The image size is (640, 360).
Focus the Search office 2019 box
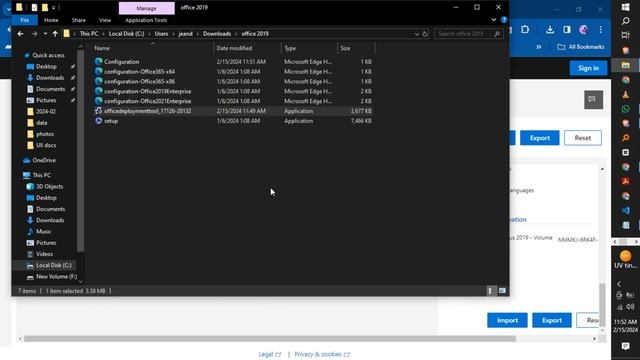coord(468,34)
